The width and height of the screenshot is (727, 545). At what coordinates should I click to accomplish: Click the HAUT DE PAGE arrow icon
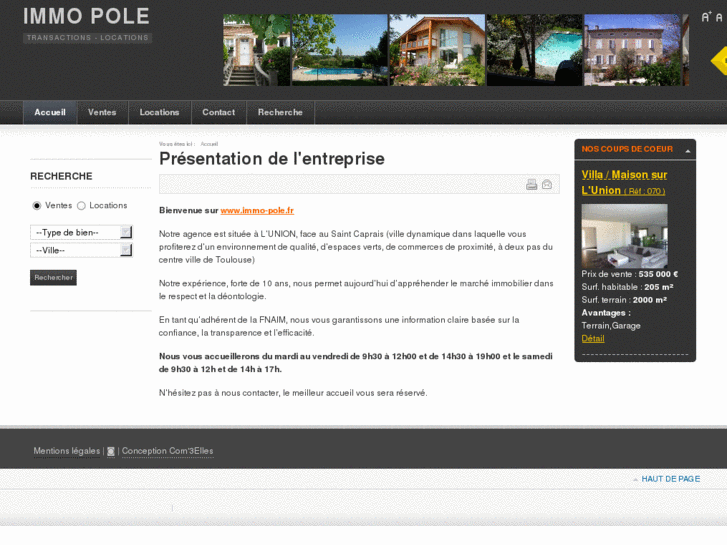636,479
